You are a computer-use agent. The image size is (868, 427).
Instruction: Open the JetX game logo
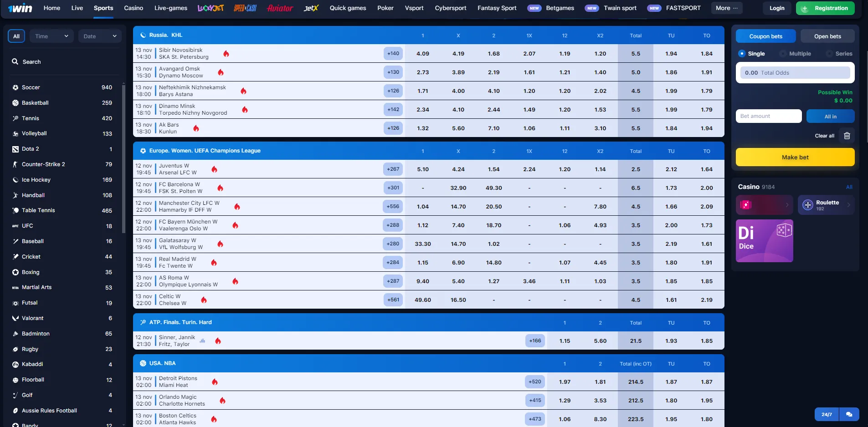coord(311,8)
